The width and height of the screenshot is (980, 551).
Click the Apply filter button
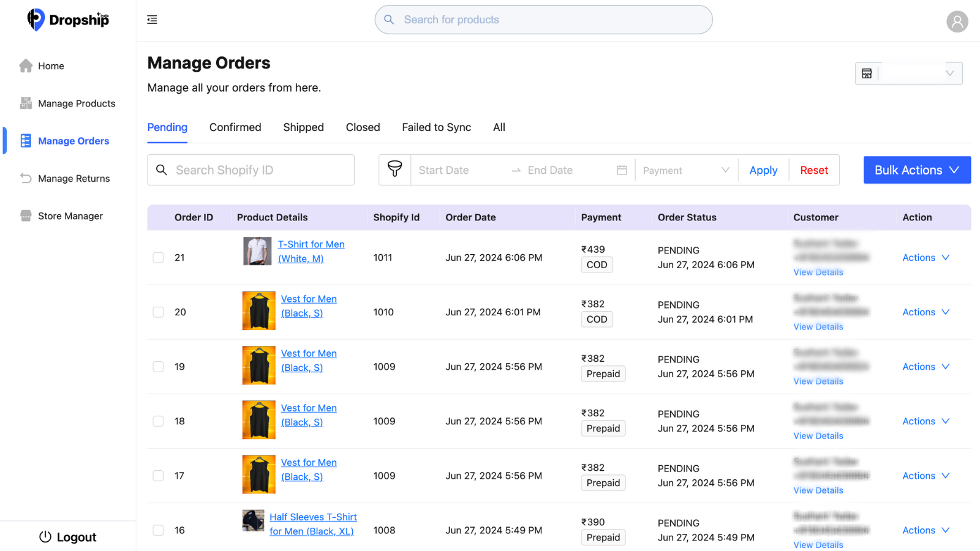pyautogui.click(x=763, y=170)
